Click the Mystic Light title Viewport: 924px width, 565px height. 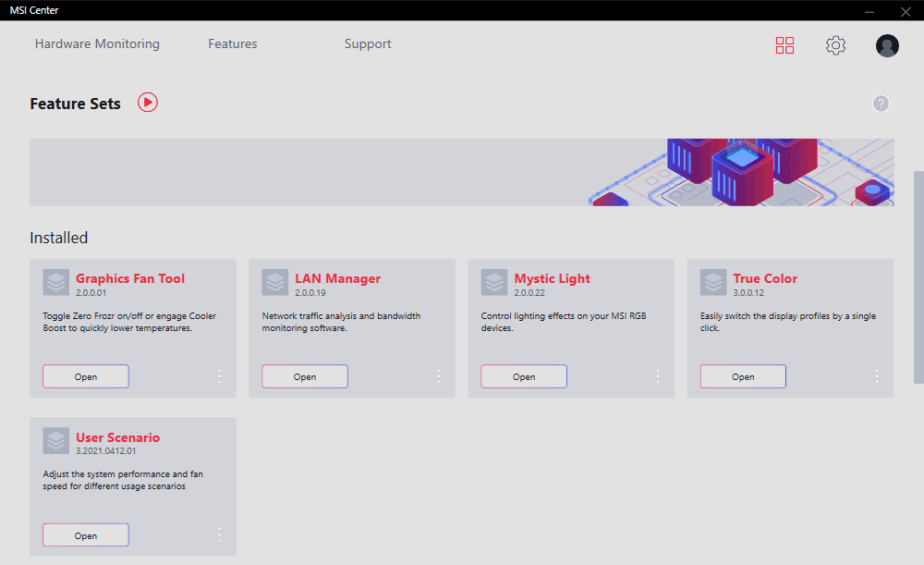pos(553,278)
